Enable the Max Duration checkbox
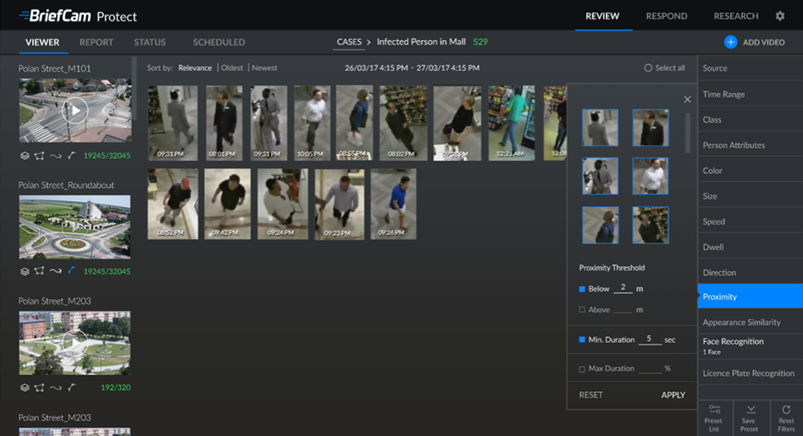Screen dimensions: 803x436 point(582,369)
